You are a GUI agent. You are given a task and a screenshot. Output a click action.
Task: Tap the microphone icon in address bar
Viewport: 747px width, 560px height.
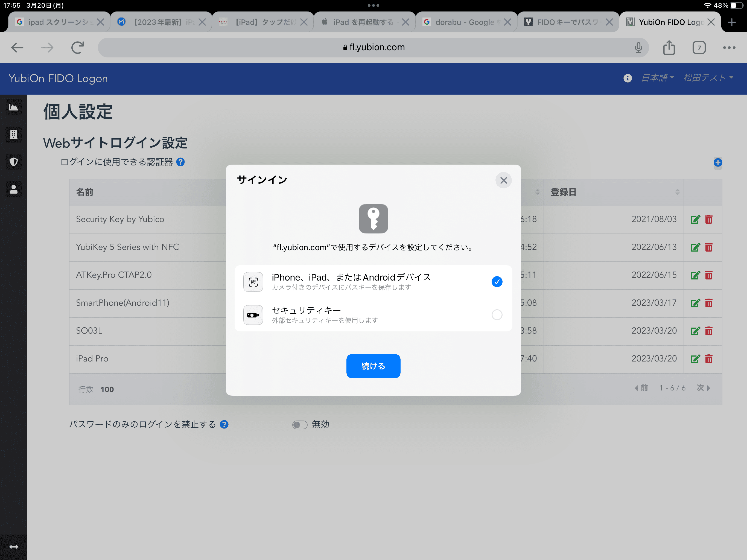(x=638, y=48)
